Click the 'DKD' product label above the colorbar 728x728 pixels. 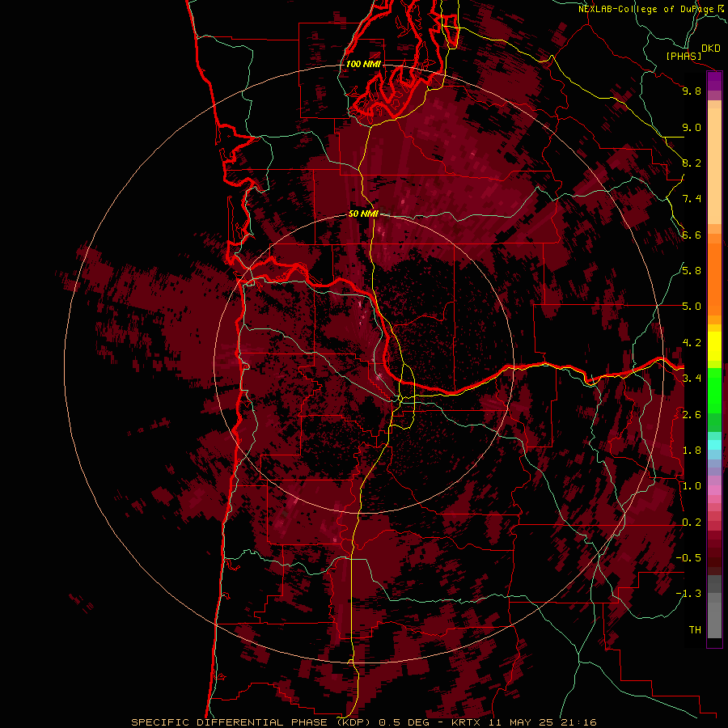[x=711, y=49]
